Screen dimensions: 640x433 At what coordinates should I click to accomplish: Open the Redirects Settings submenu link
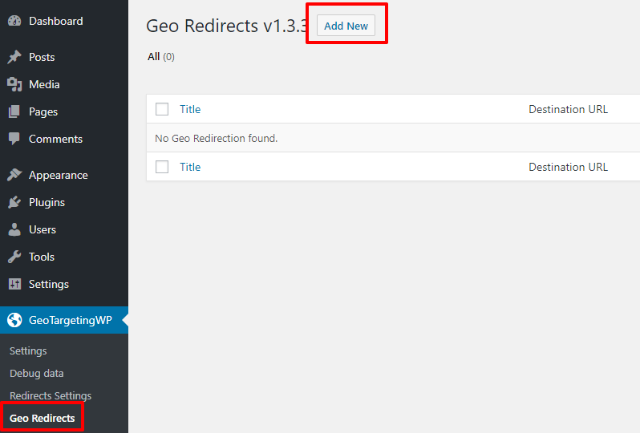(51, 395)
